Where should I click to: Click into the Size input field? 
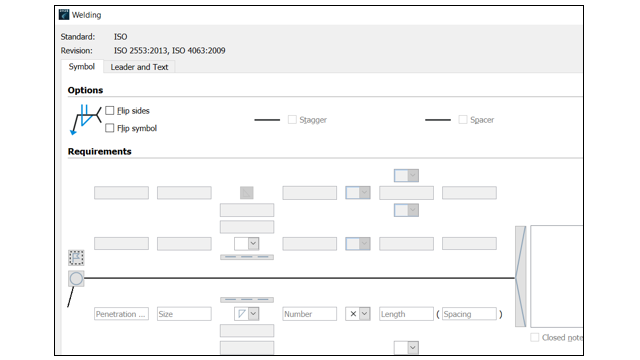click(184, 314)
